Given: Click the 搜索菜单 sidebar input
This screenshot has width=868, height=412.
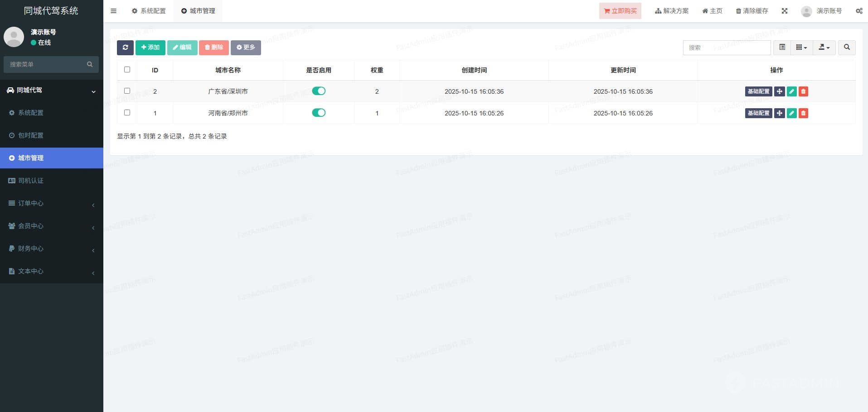Looking at the screenshot, I should click(x=45, y=64).
